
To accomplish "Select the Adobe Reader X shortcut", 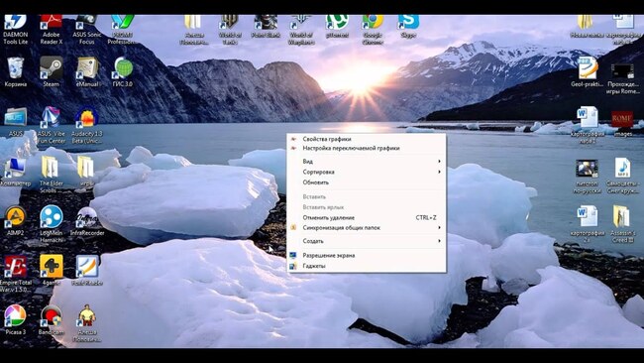I will 52,29.
